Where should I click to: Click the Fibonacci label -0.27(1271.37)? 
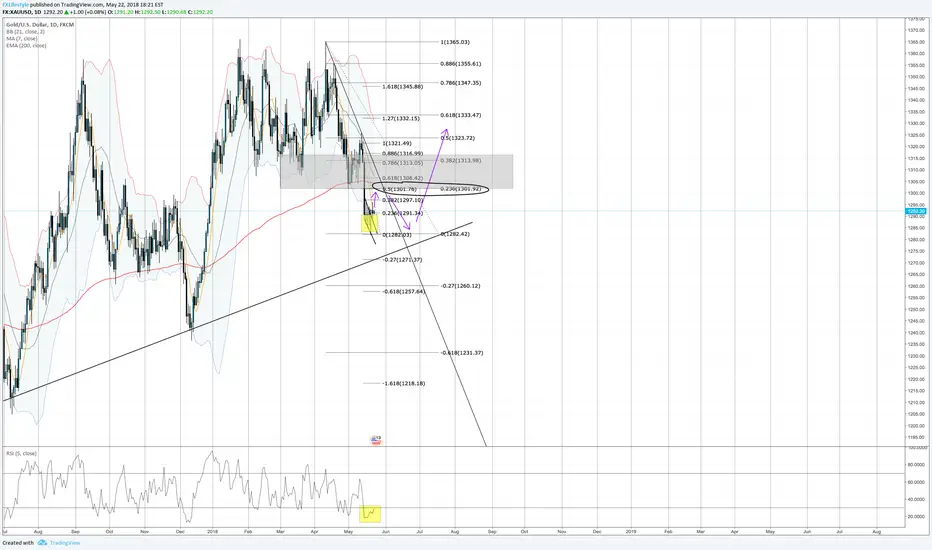pos(402,260)
